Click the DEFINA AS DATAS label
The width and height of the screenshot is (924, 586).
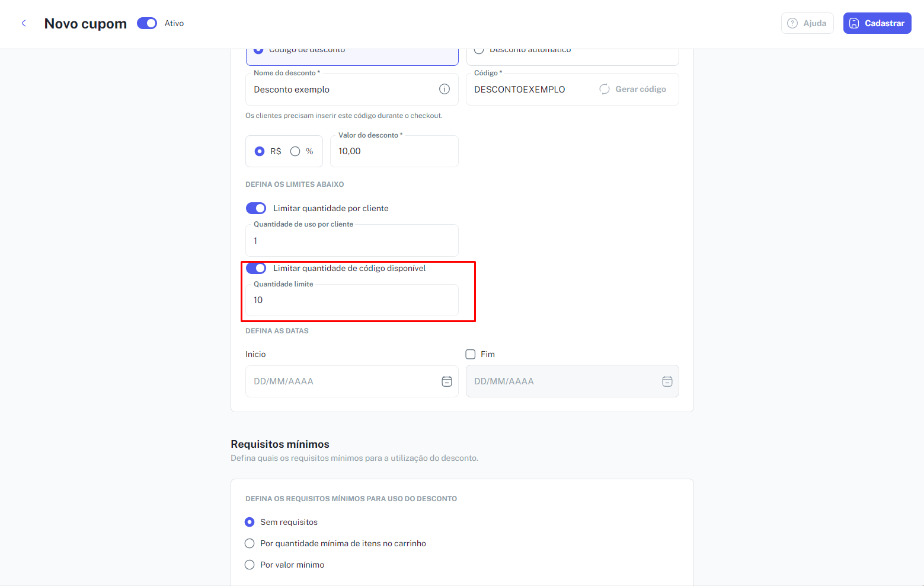[x=277, y=331]
